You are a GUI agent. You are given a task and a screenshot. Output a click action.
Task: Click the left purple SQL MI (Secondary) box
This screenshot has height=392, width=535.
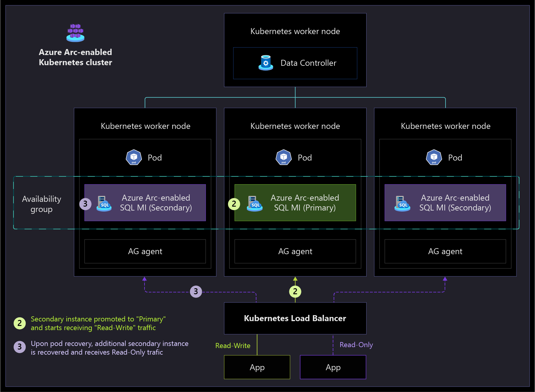point(145,203)
